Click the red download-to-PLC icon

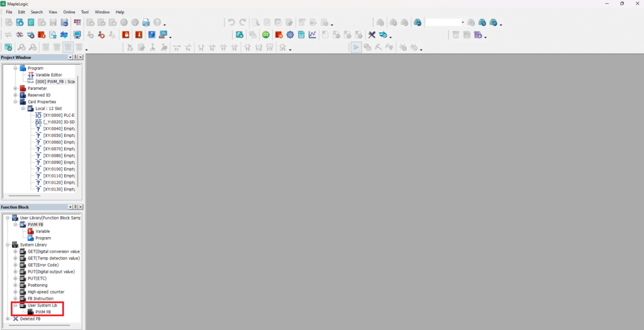click(42, 35)
